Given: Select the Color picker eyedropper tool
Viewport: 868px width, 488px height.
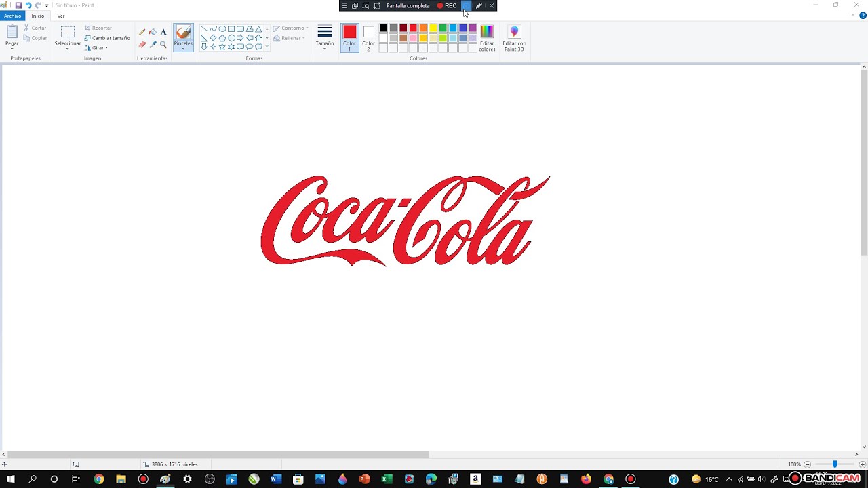Looking at the screenshot, I should (x=153, y=45).
